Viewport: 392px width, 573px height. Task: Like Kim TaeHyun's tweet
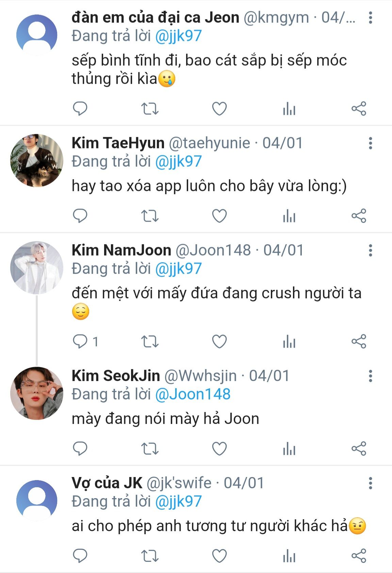pyautogui.click(x=219, y=216)
